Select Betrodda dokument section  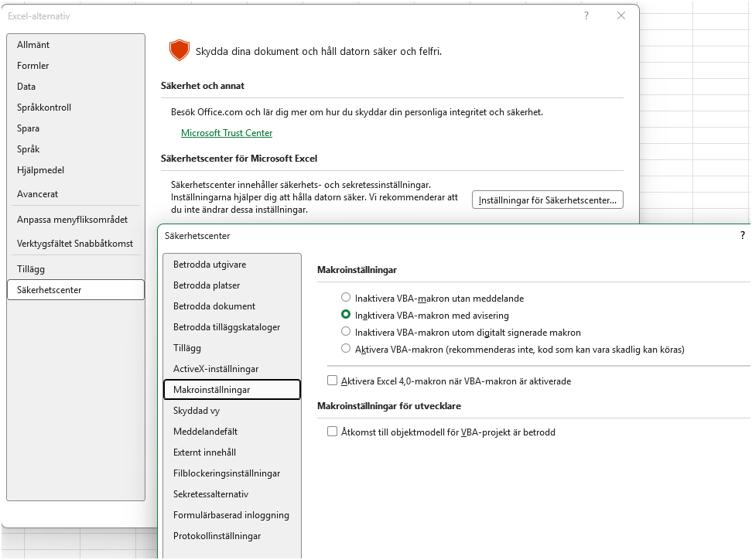[232, 306]
